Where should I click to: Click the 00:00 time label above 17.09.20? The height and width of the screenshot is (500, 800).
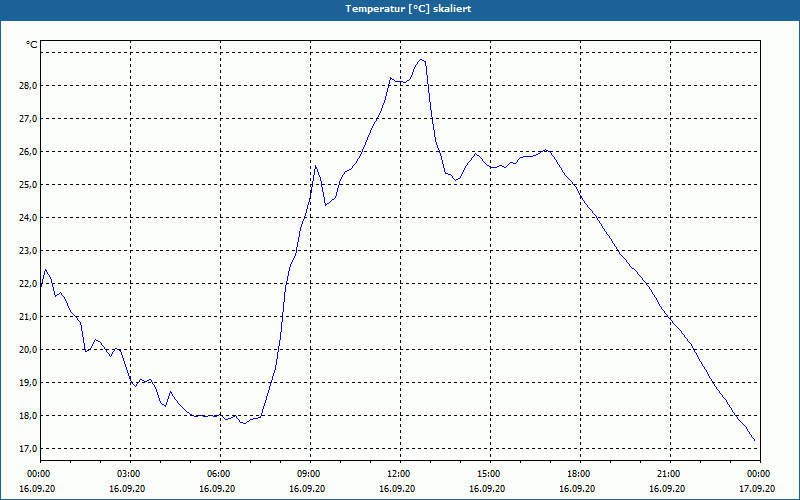760,474
